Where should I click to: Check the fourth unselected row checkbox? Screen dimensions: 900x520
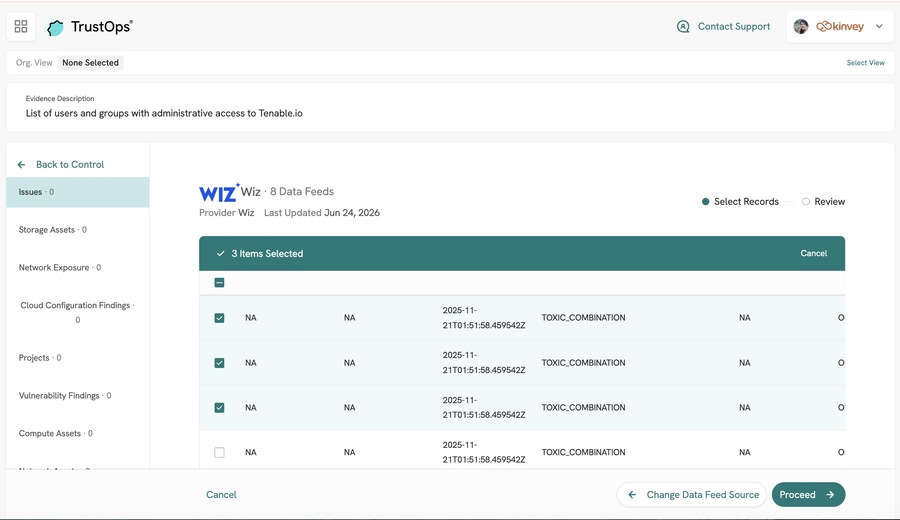[219, 452]
